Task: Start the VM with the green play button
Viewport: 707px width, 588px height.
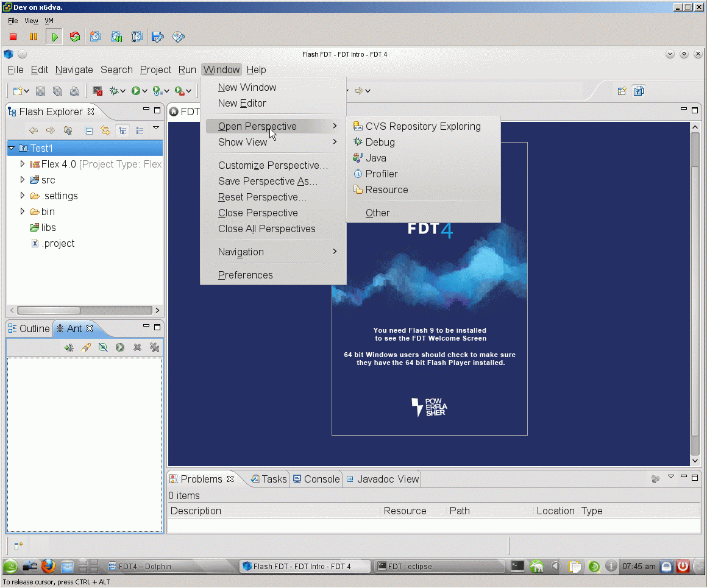Action: tap(55, 37)
